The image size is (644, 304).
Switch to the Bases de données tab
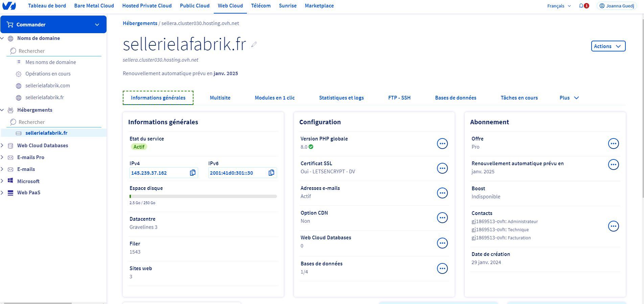455,98
